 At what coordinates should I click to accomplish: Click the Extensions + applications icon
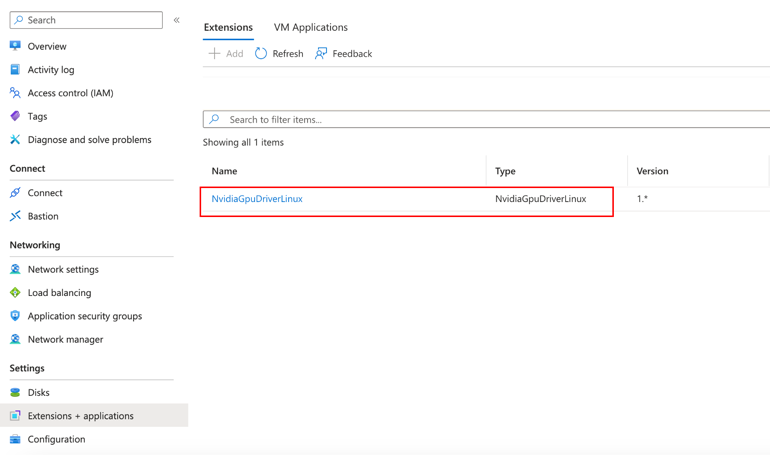(15, 416)
